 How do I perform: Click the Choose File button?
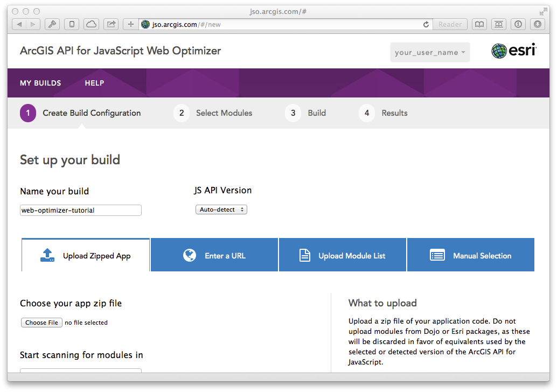[41, 323]
